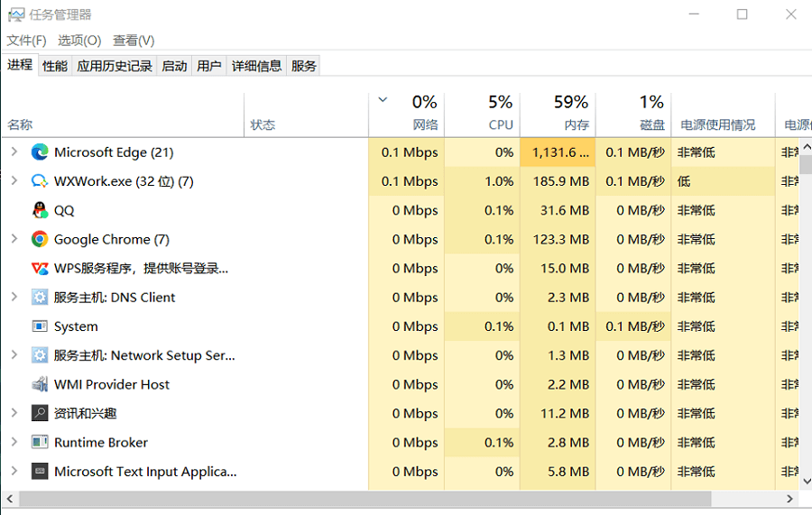Sort by the CPU column header
This screenshot has width=812, height=515.
coord(482,115)
